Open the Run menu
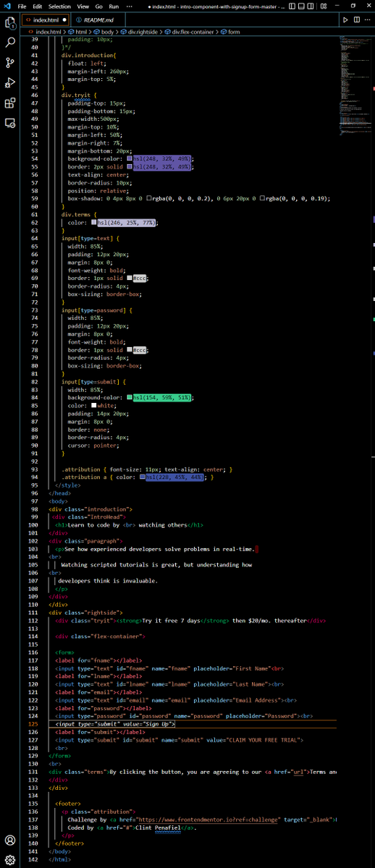Viewport: 375px width, 868px height. 113,6
